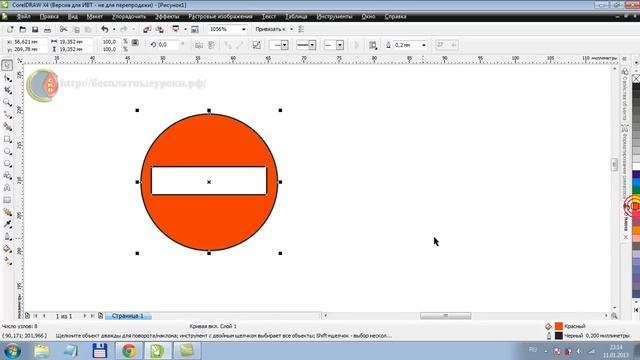640x360 pixels.
Task: Open Google Chrome from taskbar
Action: pos(129,351)
